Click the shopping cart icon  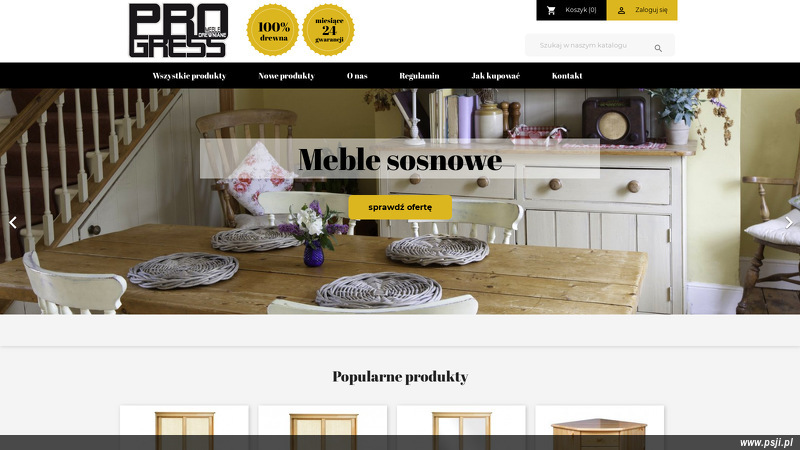pos(551,10)
